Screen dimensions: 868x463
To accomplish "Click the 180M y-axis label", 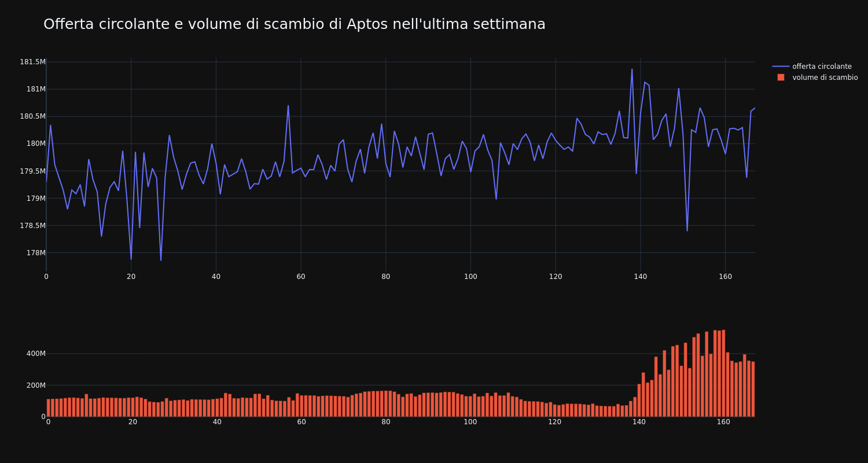I will coord(36,144).
